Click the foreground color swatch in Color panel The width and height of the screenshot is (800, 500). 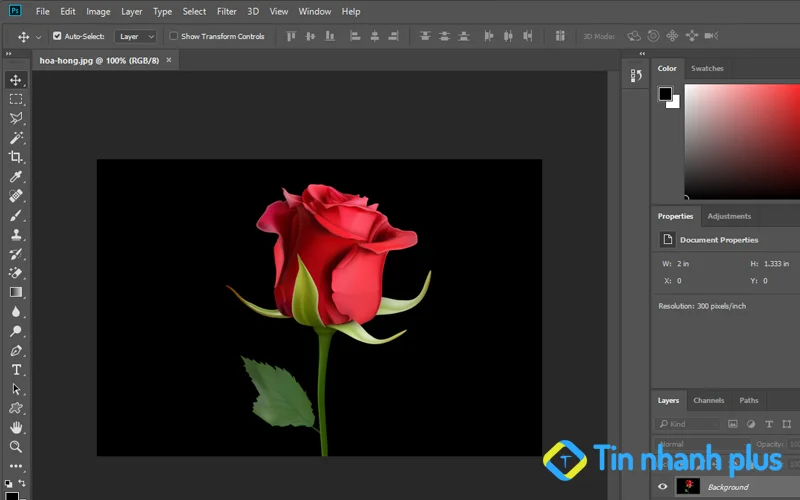665,93
